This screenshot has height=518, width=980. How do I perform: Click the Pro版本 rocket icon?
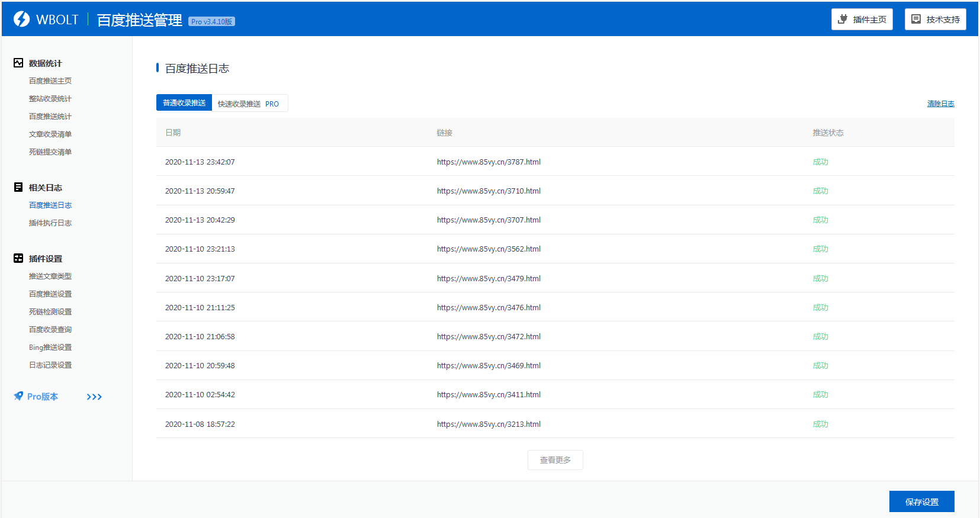[x=19, y=396]
